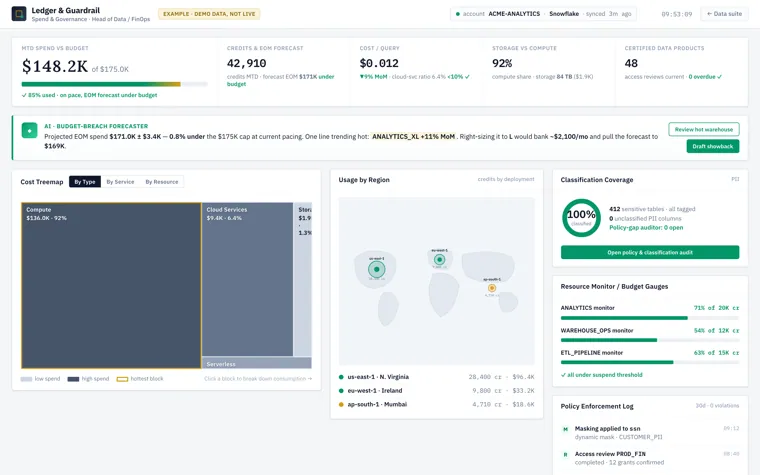Viewport: 760px width, 475px height.
Task: Click the Ledger & Guardrail app logo icon
Action: (x=19, y=14)
